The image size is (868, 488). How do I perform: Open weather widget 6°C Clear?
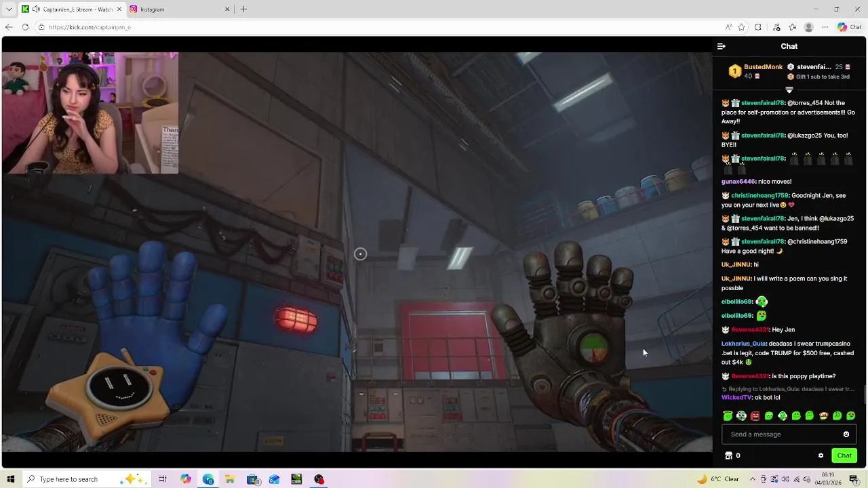718,479
